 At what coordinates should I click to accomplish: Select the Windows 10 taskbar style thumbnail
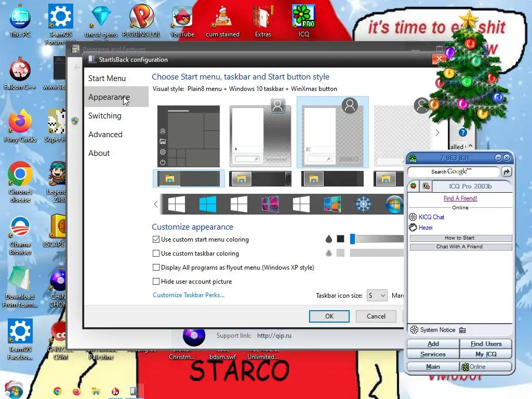189,179
